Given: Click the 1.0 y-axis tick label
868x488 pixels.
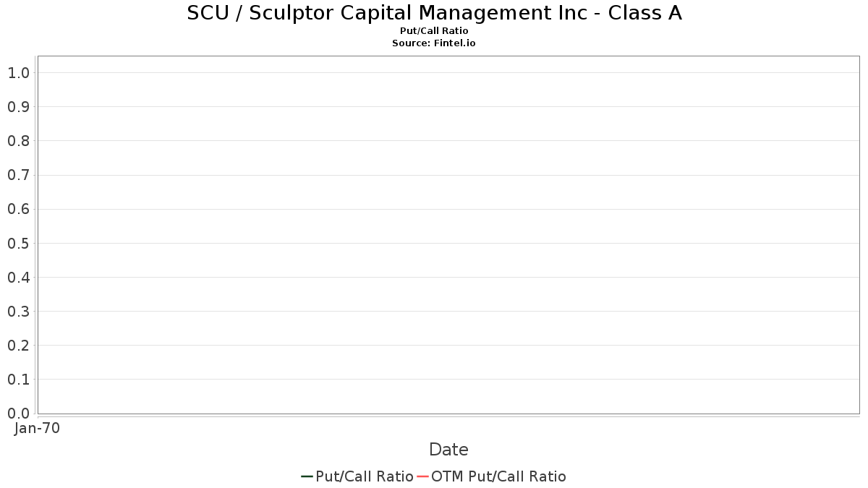Looking at the screenshot, I should [19, 72].
